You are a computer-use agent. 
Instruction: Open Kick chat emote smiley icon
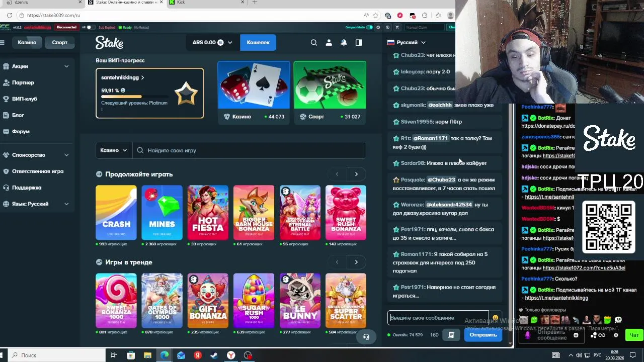pos(576,335)
